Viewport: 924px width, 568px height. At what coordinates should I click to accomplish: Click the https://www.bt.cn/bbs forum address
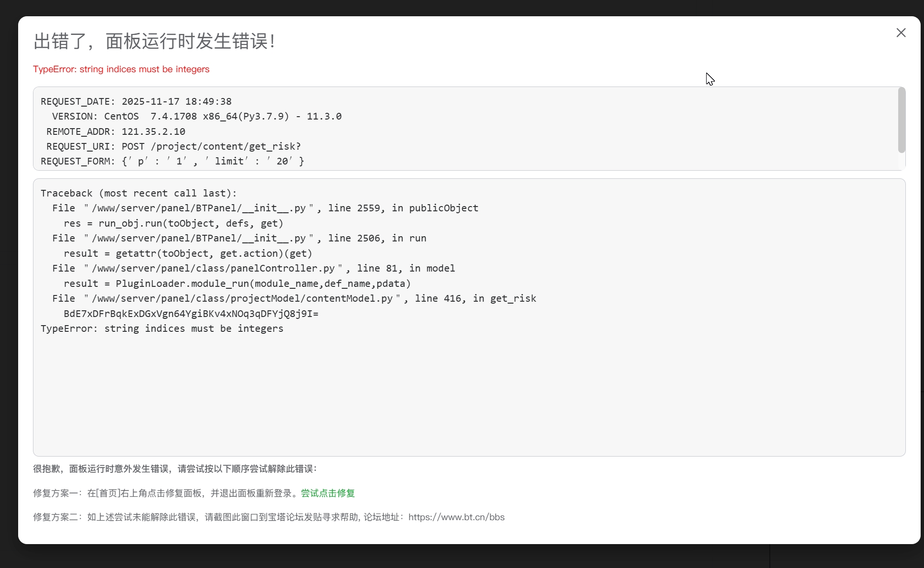tap(456, 517)
